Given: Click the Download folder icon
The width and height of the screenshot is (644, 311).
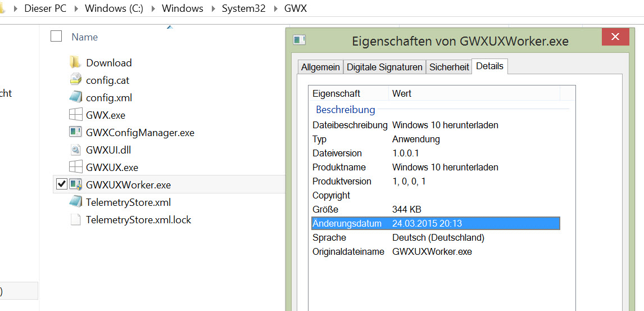Looking at the screenshot, I should pos(75,62).
